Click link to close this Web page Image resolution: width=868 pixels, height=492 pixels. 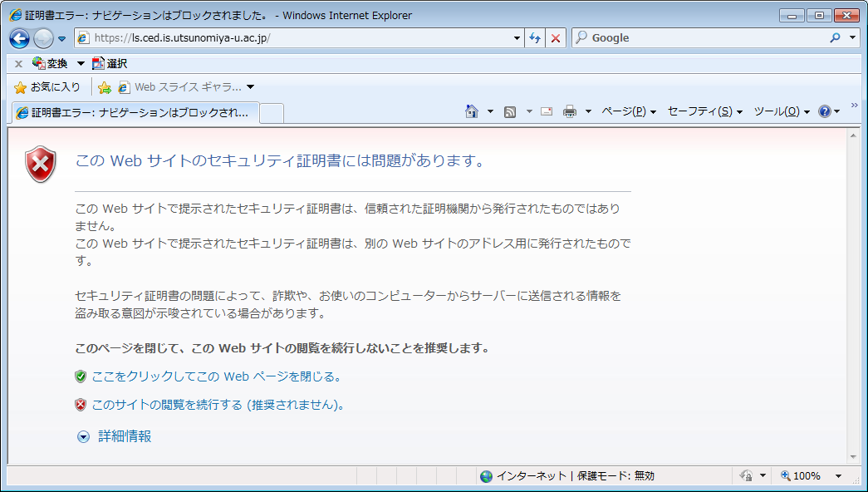[x=216, y=376]
